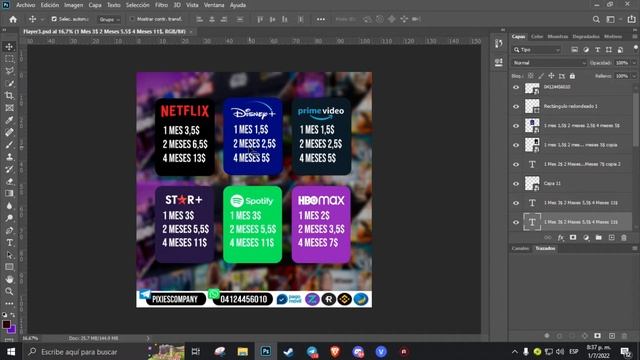Screen dimensions: 640x360
Task: Select the Brush tool
Action: click(9, 144)
